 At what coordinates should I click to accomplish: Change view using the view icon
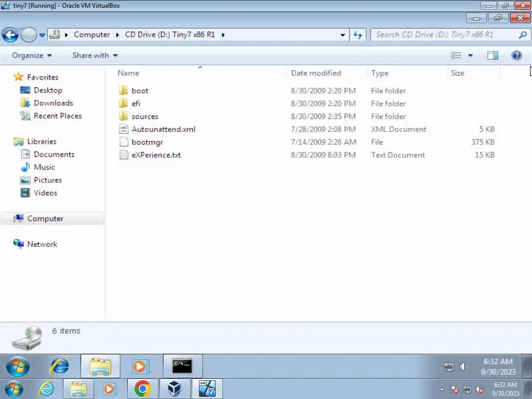click(456, 55)
